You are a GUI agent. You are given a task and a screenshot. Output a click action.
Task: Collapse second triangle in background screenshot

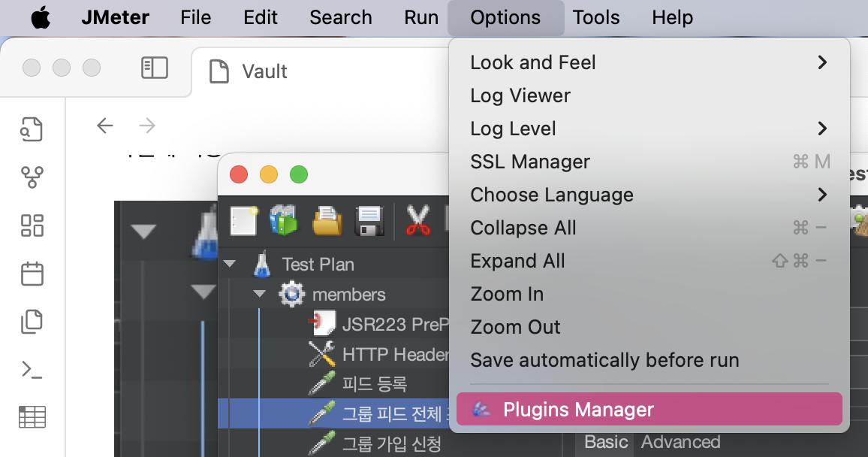click(x=203, y=292)
